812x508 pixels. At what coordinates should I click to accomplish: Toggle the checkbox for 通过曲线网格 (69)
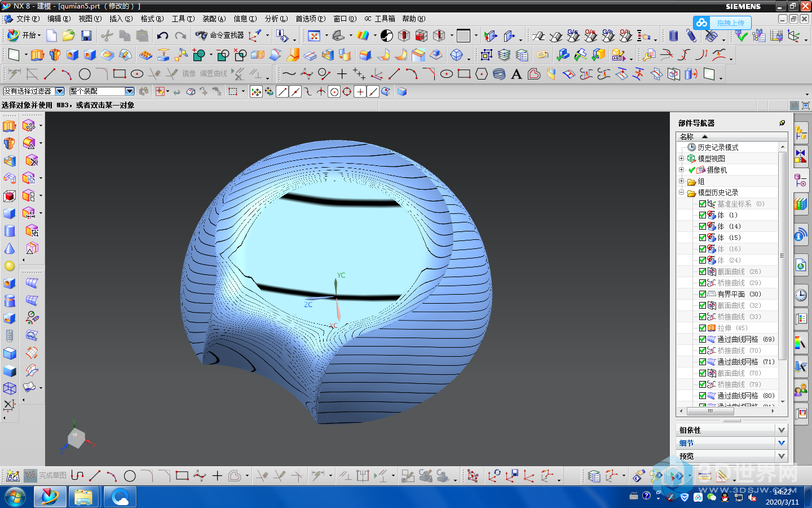click(x=703, y=339)
